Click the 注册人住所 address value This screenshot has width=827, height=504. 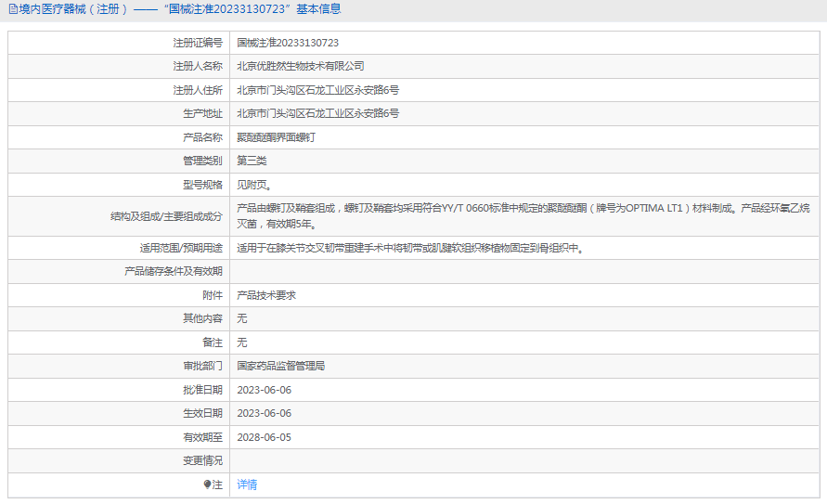pos(318,90)
